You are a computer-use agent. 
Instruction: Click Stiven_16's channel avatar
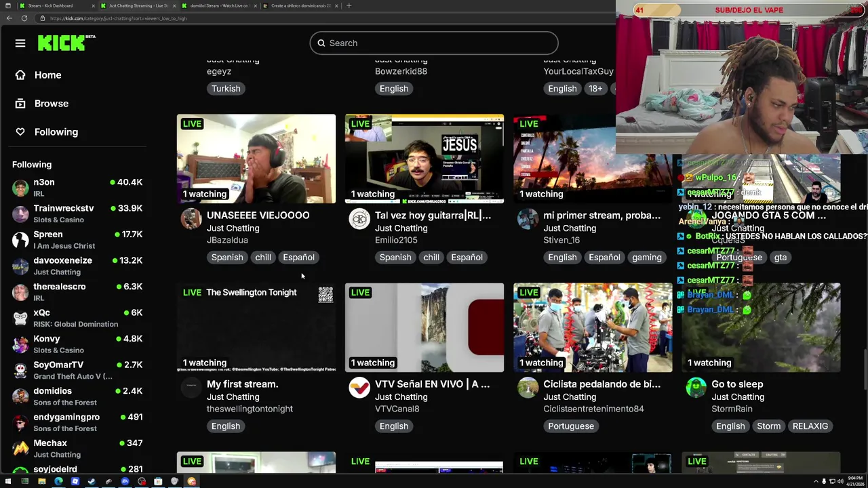pos(528,219)
